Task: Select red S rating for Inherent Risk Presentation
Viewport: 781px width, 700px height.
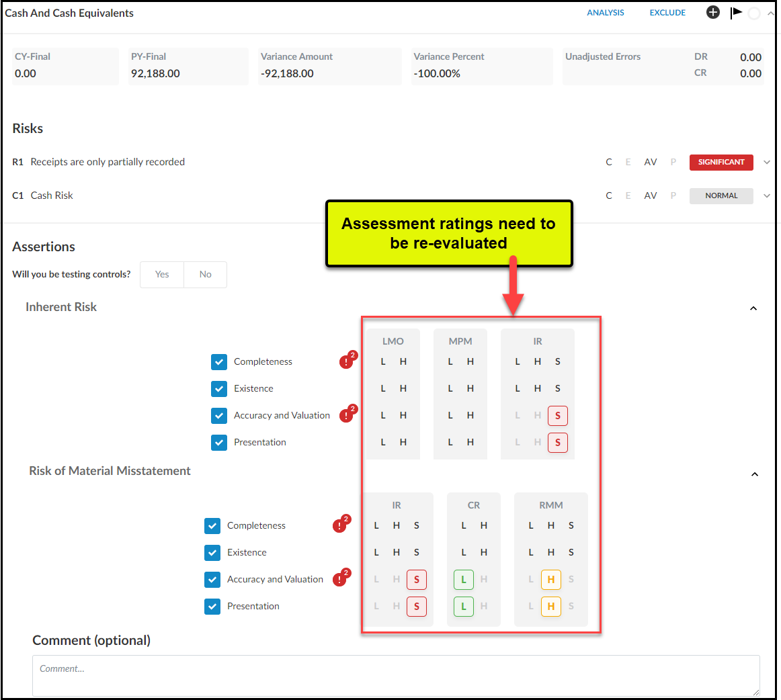Action: coord(557,443)
